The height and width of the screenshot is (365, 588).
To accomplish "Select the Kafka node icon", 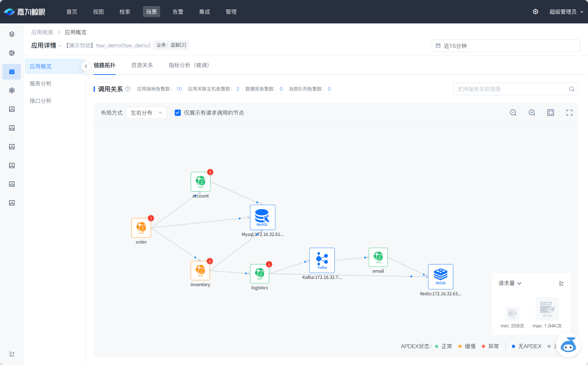I will click(x=322, y=260).
